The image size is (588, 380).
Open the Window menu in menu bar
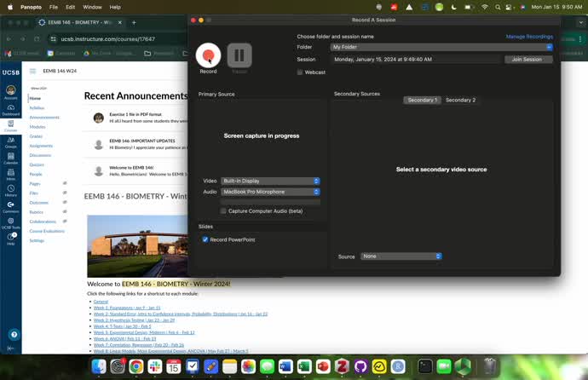pos(92,7)
